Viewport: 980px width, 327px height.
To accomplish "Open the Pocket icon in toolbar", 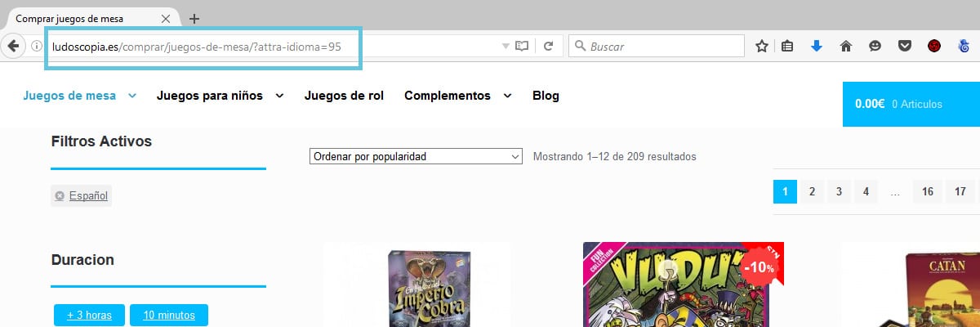I will (x=904, y=47).
